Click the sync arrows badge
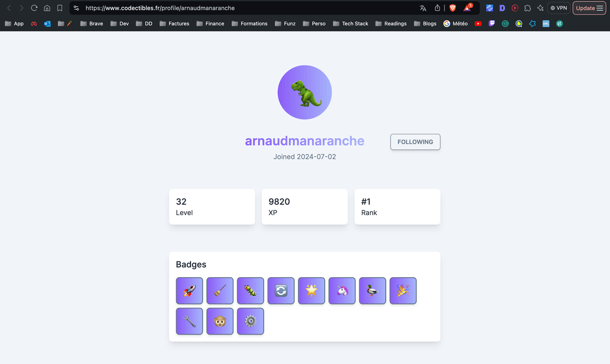Viewport: 610px width, 364px height. click(281, 290)
